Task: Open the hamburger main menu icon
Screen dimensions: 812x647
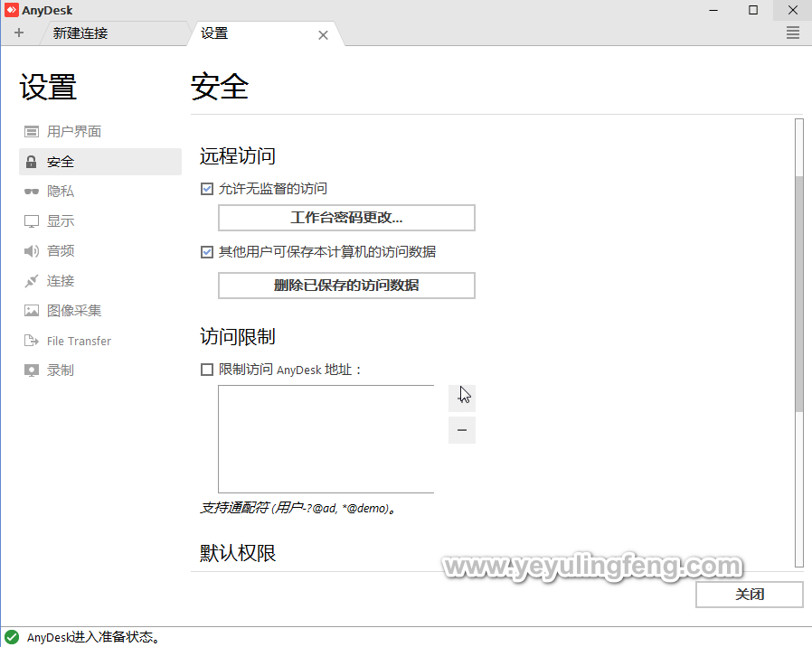Action: coord(793,33)
